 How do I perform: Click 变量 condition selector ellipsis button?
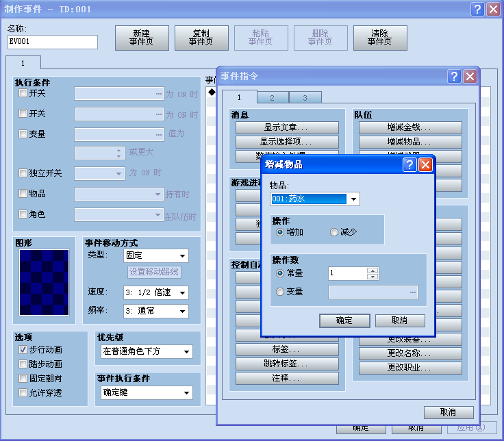click(159, 135)
